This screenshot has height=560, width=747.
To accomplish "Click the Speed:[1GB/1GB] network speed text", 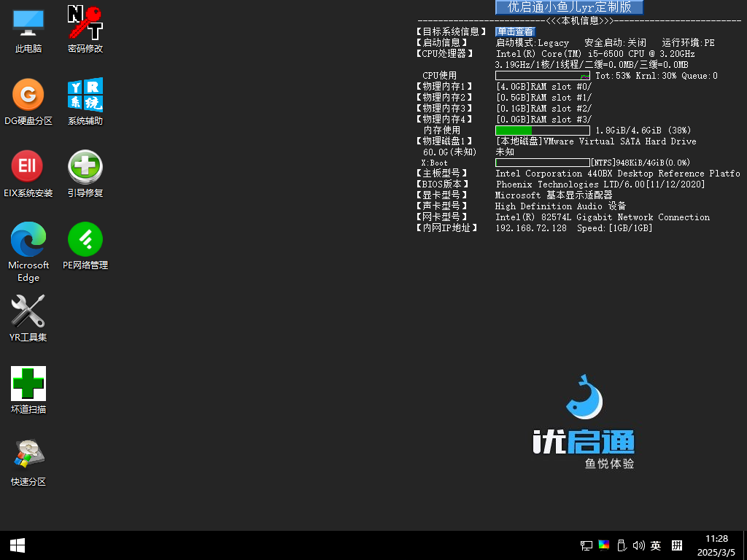I will [614, 228].
